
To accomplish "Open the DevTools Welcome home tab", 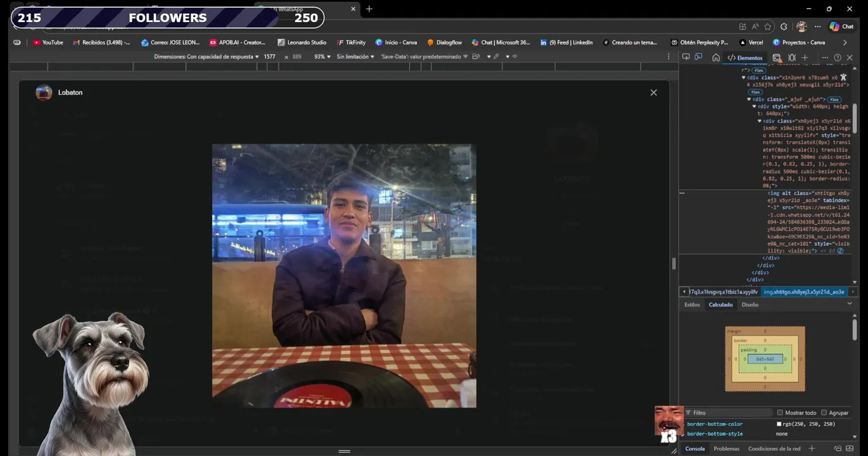I will pyautogui.click(x=716, y=57).
